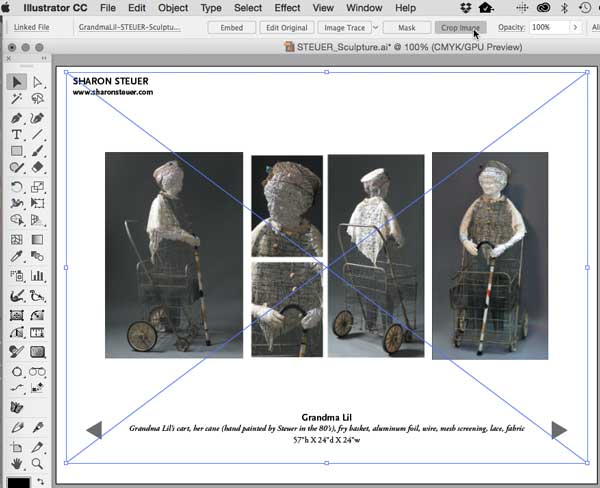Viewport: 600px width, 488px height.
Task: Click the right next arrow on artboard
Action: 559,430
